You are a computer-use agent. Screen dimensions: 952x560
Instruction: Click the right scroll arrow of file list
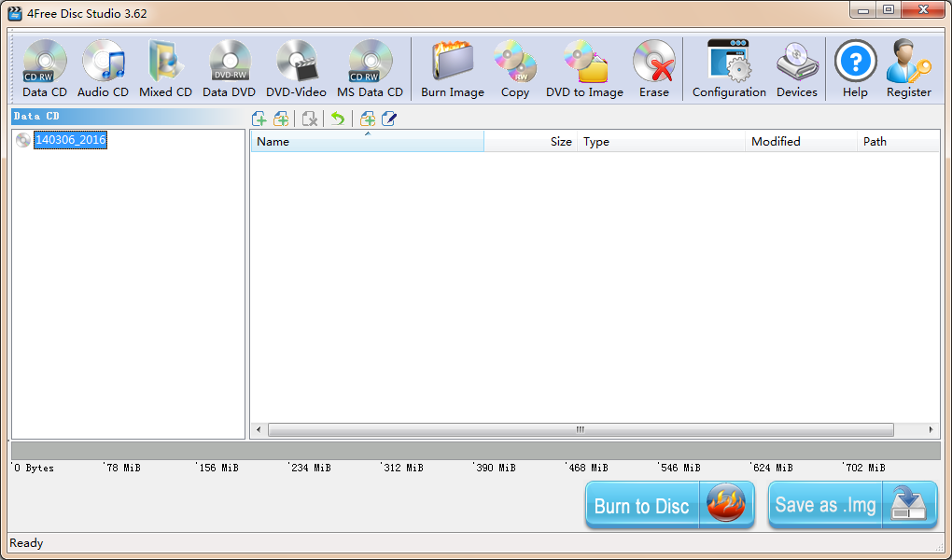tap(931, 429)
